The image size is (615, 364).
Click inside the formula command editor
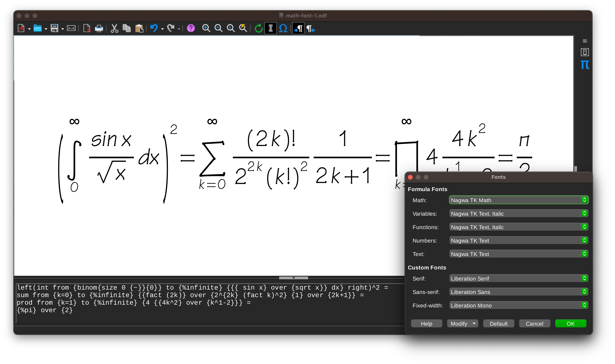point(196,316)
